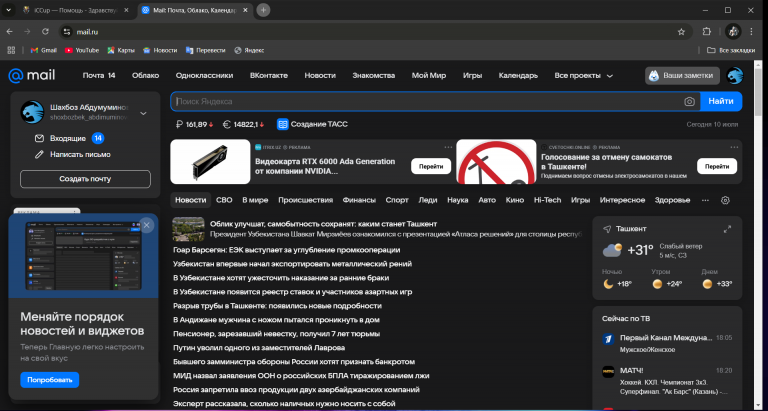This screenshot has width=768, height=411.
Task: Open news settings gear icon
Action: (725, 200)
